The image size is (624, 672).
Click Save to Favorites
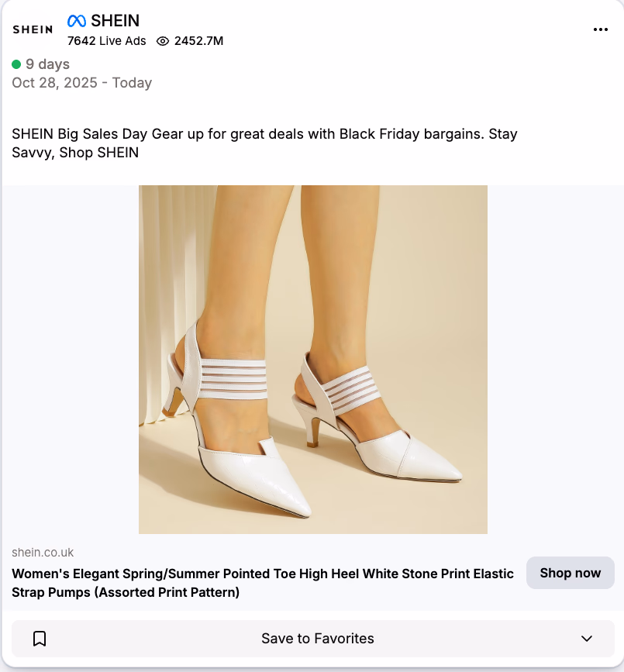[318, 638]
